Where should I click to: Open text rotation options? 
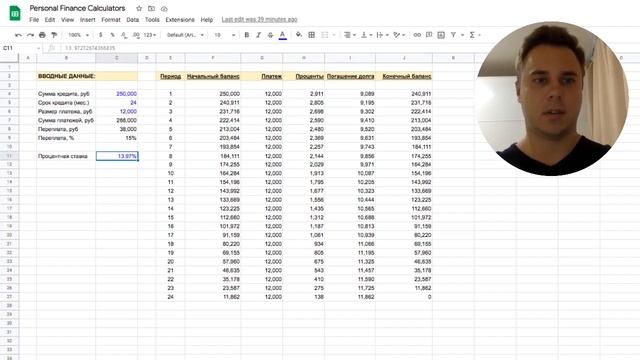(x=399, y=35)
